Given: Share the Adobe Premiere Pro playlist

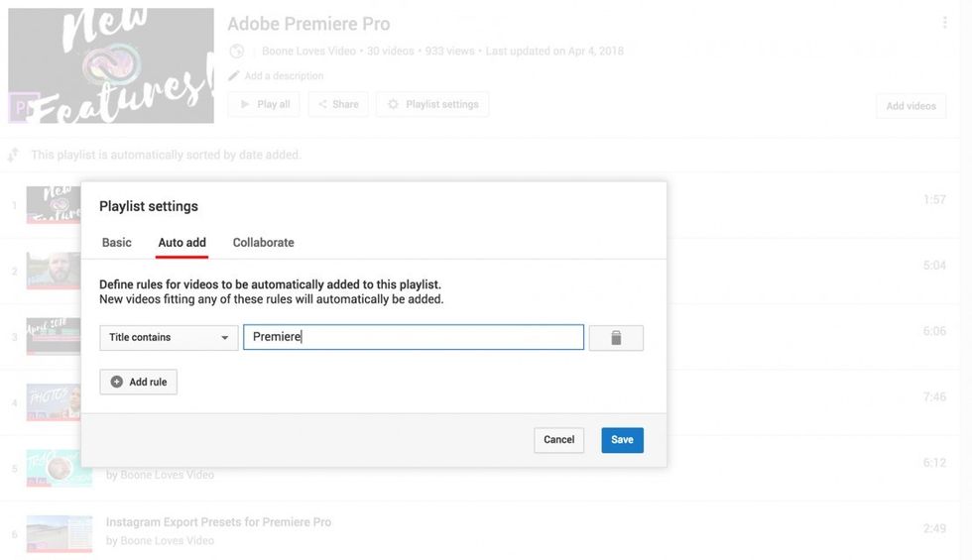Looking at the screenshot, I should coord(338,104).
